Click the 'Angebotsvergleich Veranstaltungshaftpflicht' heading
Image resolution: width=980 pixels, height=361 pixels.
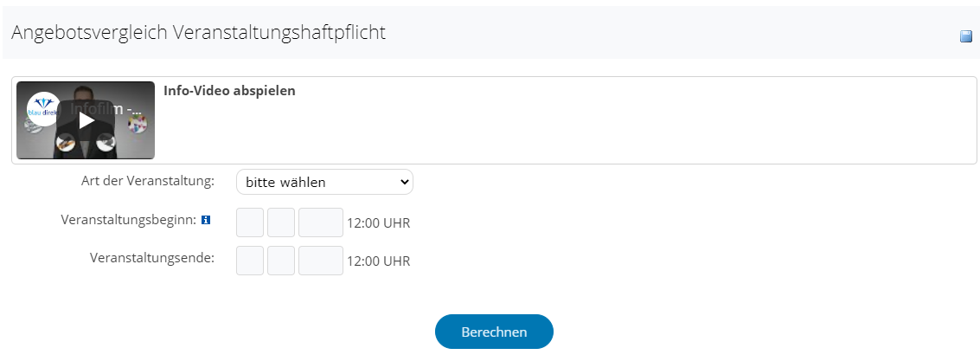[198, 33]
